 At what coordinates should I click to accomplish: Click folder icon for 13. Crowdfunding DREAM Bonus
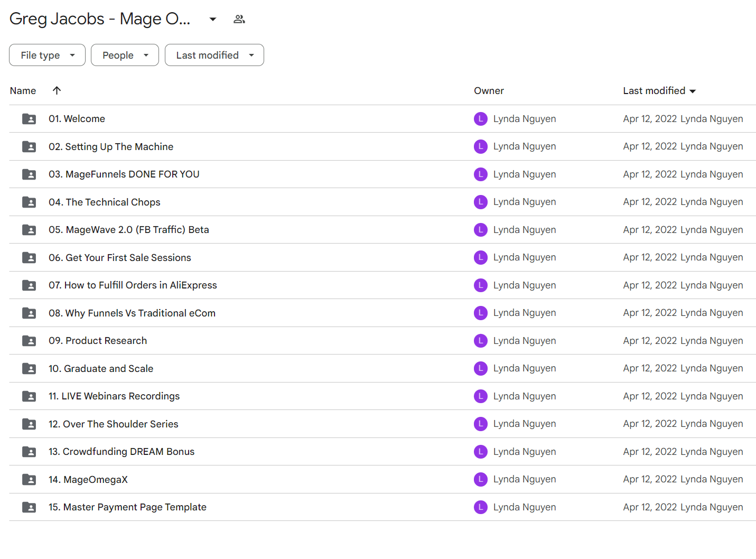point(29,452)
